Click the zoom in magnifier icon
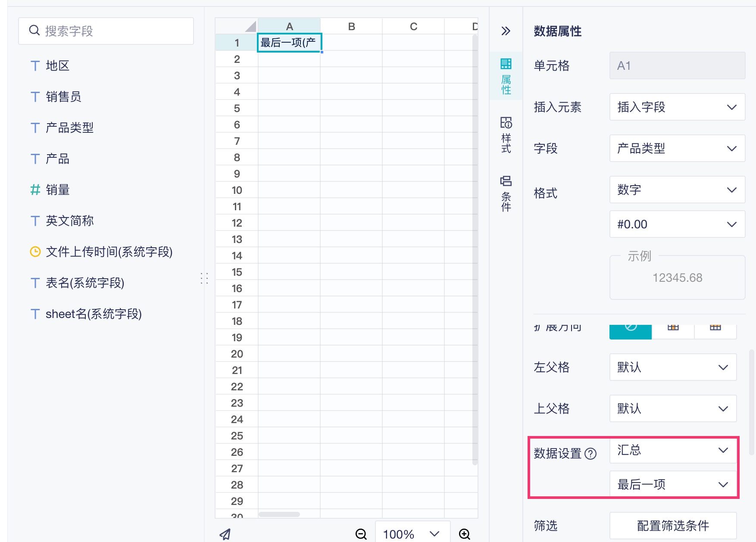 pos(464,534)
